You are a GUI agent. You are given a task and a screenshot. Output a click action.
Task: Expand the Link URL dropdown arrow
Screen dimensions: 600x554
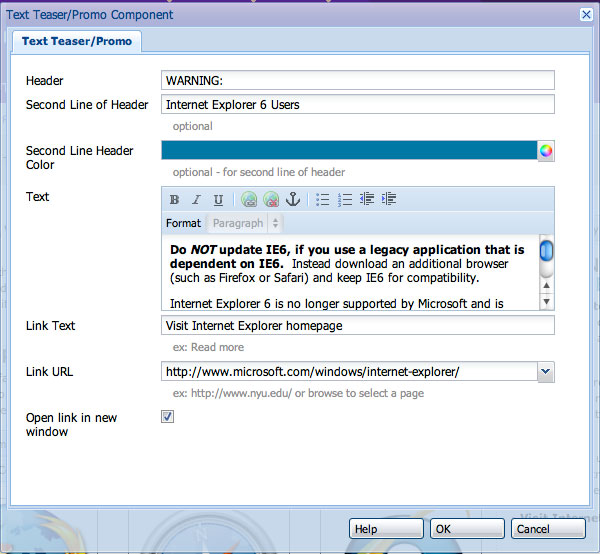(x=545, y=372)
